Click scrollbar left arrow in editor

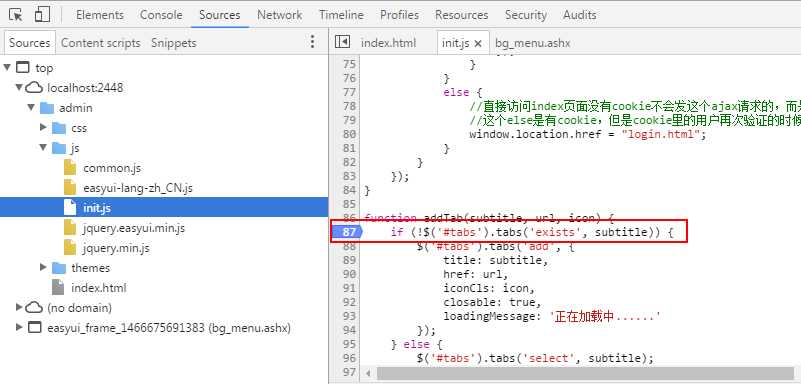point(368,373)
